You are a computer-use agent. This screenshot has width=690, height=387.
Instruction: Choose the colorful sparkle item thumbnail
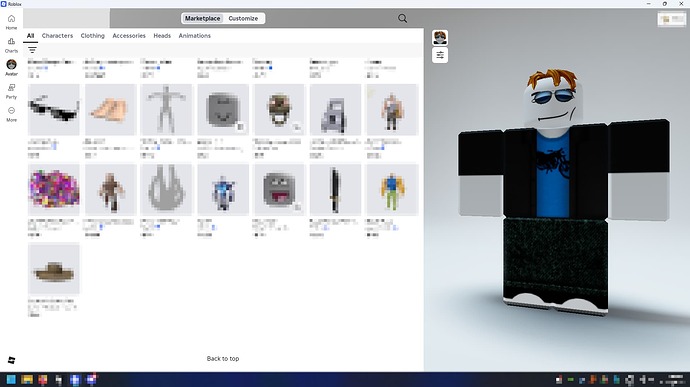[54, 189]
